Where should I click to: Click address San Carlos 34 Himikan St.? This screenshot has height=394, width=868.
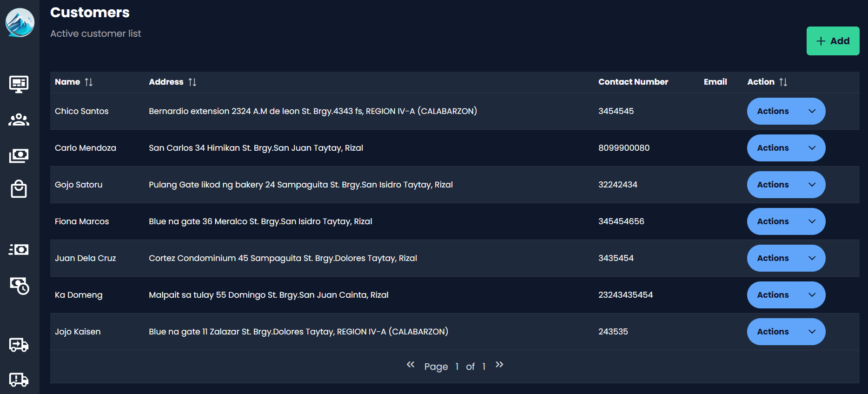[x=256, y=148]
